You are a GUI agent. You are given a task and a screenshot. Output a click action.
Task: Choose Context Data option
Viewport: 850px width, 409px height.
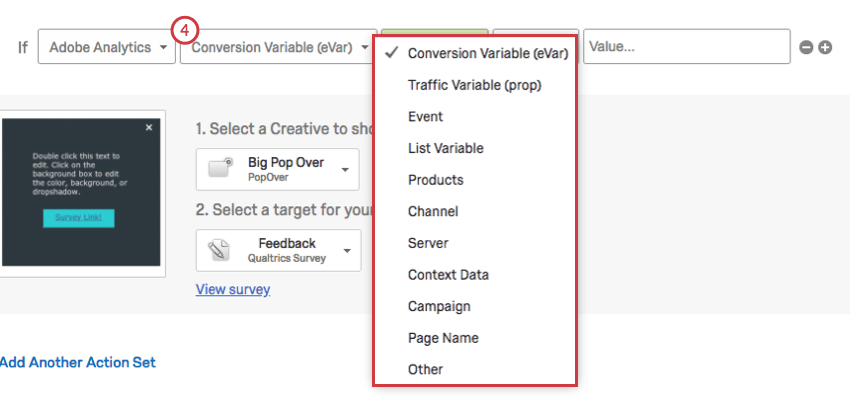point(448,275)
